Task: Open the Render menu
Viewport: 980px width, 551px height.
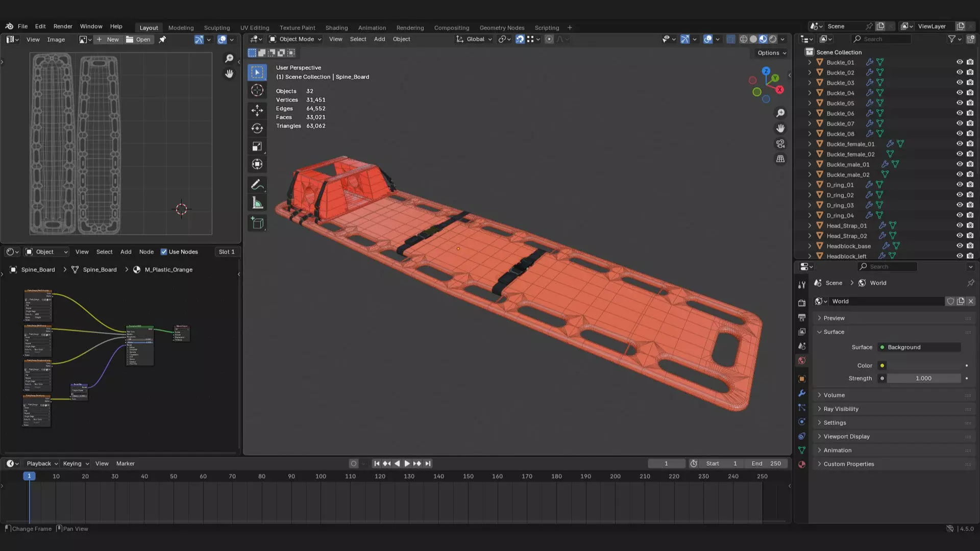Action: pyautogui.click(x=63, y=26)
